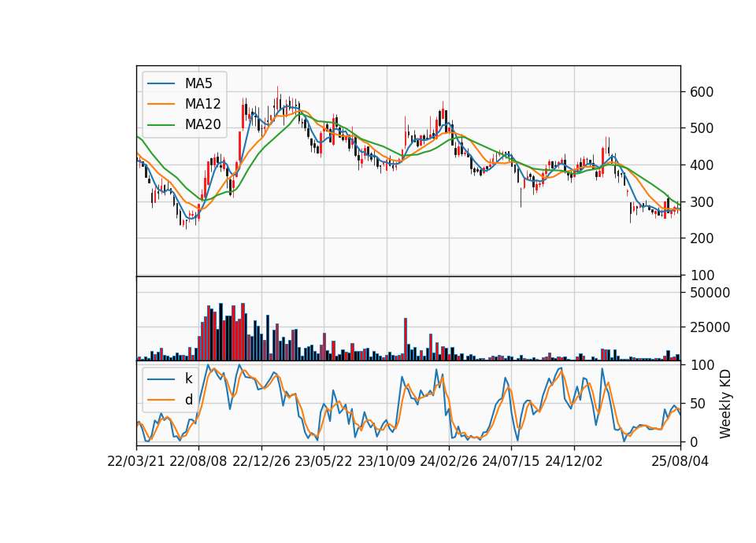
Task: Click the 400 price axis label
Action: click(x=702, y=165)
